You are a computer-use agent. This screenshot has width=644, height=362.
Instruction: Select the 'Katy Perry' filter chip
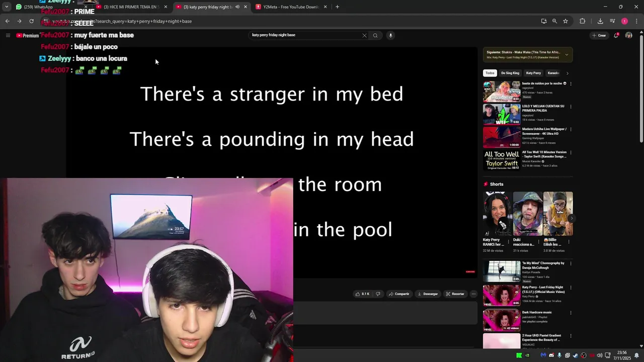[x=533, y=73]
